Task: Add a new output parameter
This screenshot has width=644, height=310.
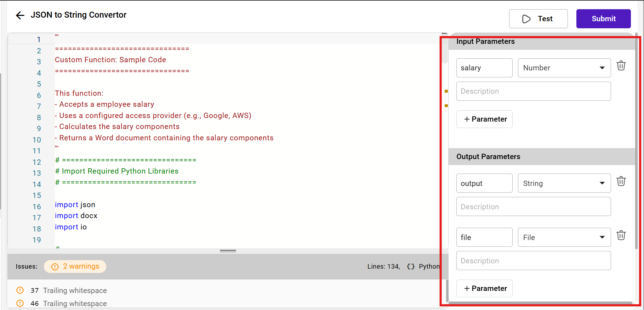Action: pos(484,289)
